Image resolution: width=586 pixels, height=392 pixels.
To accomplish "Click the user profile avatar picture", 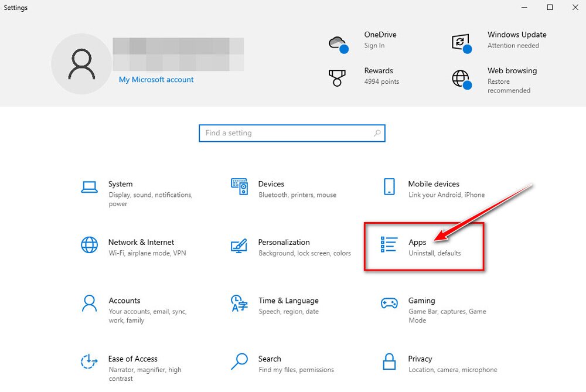I will click(81, 63).
